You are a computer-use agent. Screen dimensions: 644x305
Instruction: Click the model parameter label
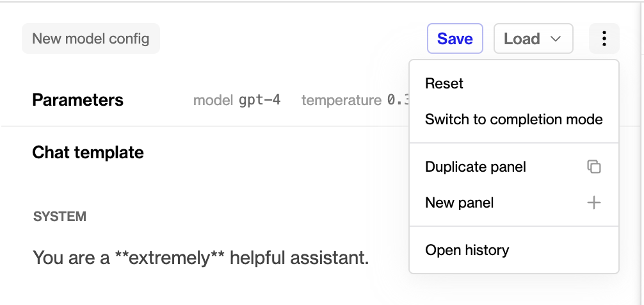point(213,100)
